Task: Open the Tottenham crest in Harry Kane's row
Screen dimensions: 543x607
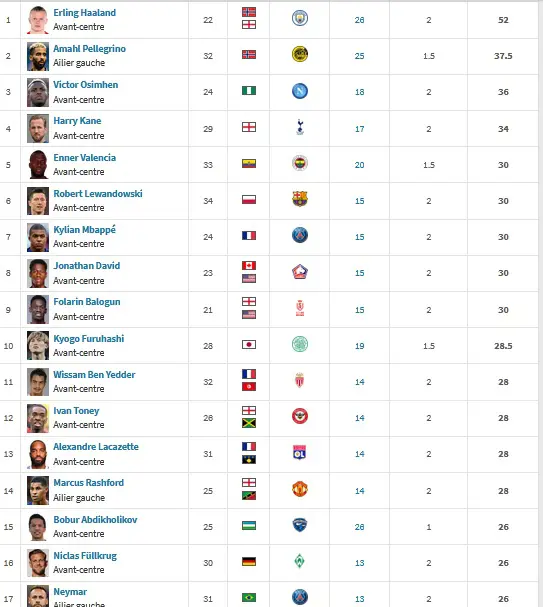Action: coord(300,127)
